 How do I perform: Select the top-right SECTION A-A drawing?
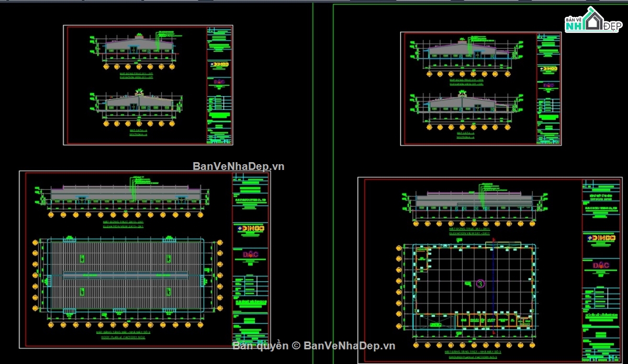466,111
